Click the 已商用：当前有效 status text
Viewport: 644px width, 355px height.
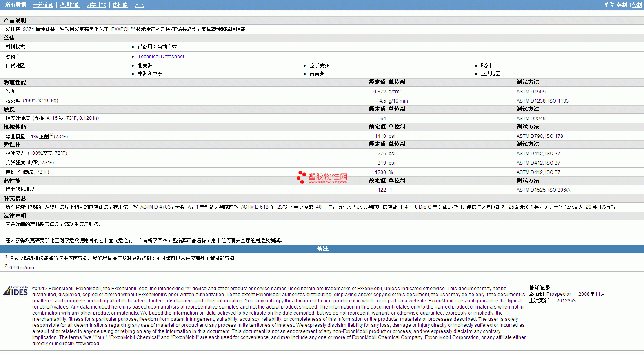(x=157, y=47)
